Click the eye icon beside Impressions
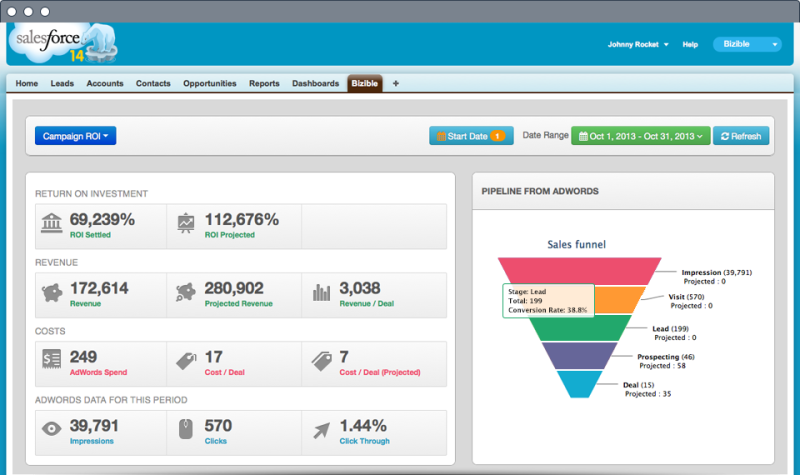This screenshot has height=475, width=800. tap(52, 429)
